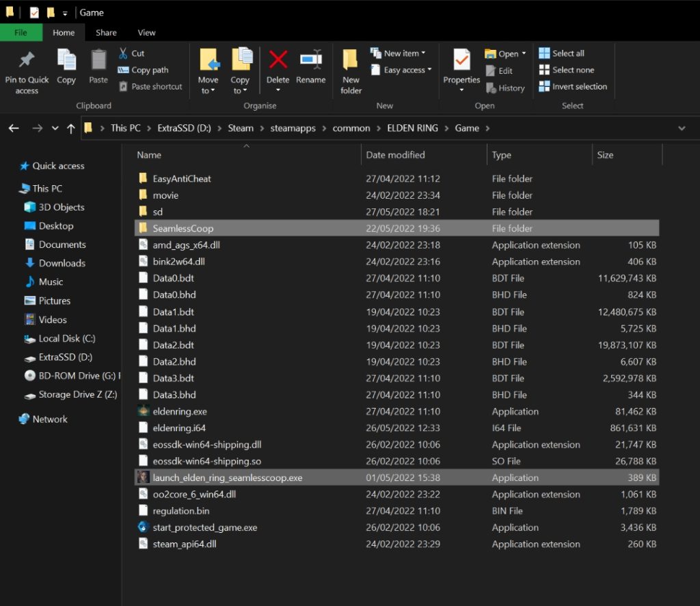This screenshot has width=700, height=606.
Task: Select the eldenring.exe file
Action: coord(396,411)
